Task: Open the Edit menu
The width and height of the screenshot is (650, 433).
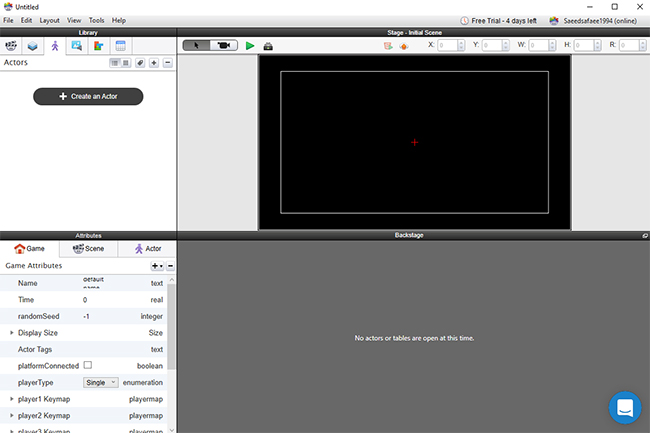Action: pyautogui.click(x=27, y=20)
